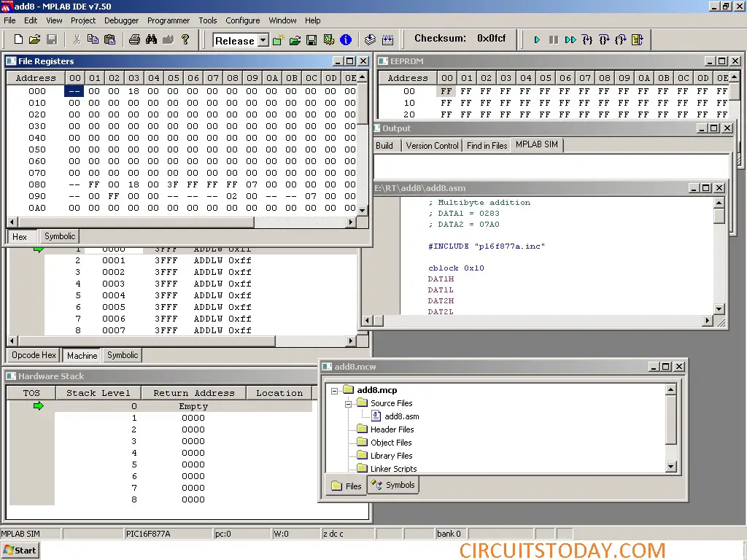Click the New Project icon

point(278,40)
